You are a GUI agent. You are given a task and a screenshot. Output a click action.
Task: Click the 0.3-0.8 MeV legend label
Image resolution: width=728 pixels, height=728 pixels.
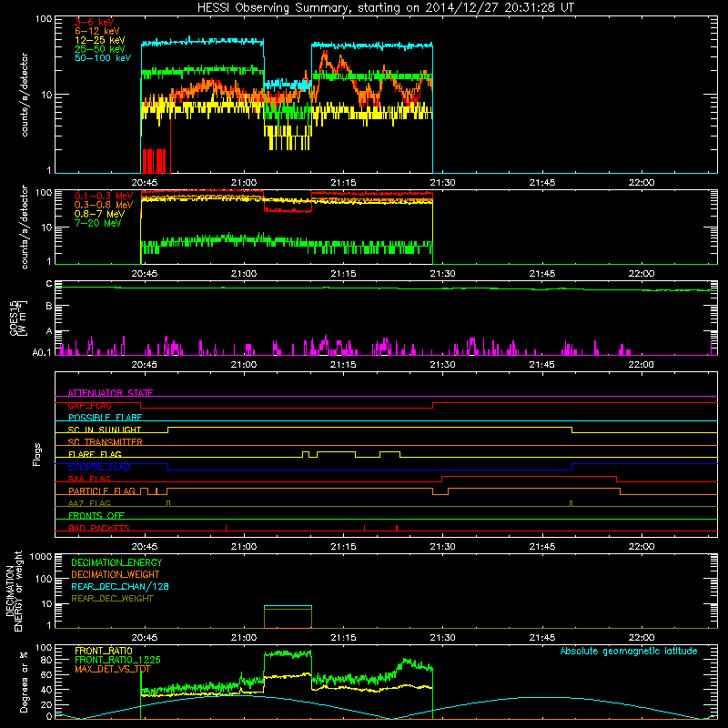104,205
